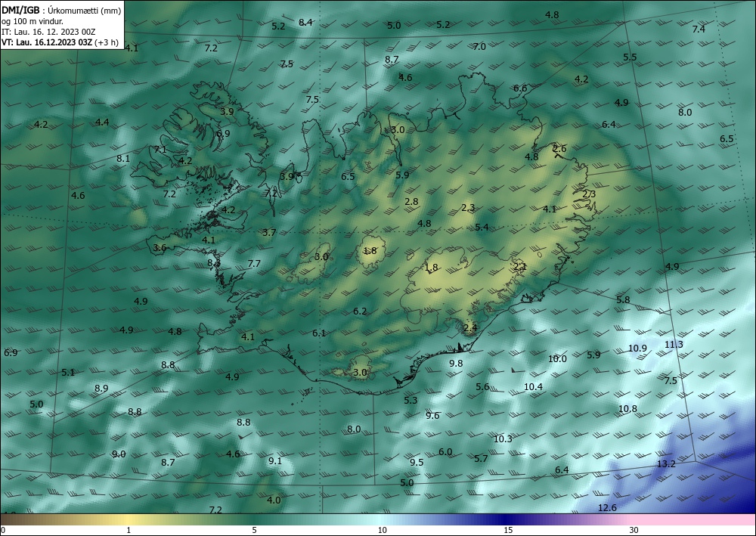Click the 4.0 value at the bottom
Image resolution: width=756 pixels, height=536 pixels.
[274, 500]
